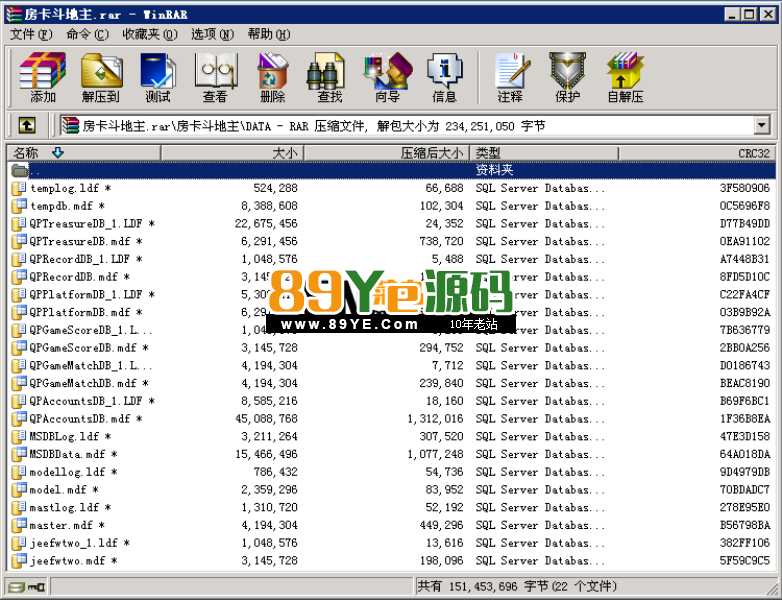Click the jeefwtwo.mdf file icon
This screenshot has width=782, height=600.
coord(19,561)
